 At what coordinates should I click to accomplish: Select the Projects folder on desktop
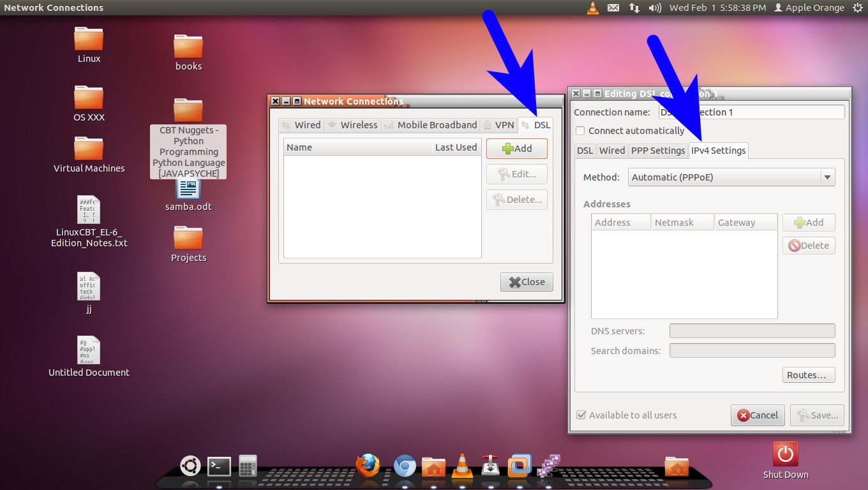188,244
